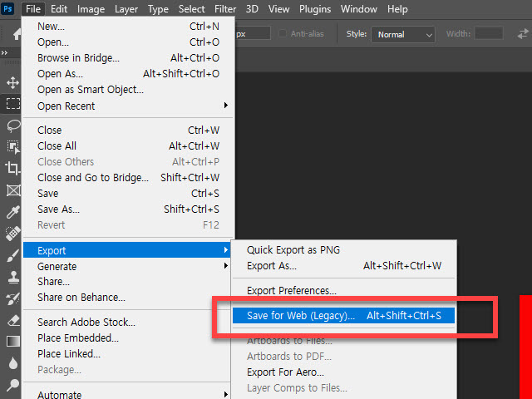
Task: Choose Export For Aero...
Action: 343,372
